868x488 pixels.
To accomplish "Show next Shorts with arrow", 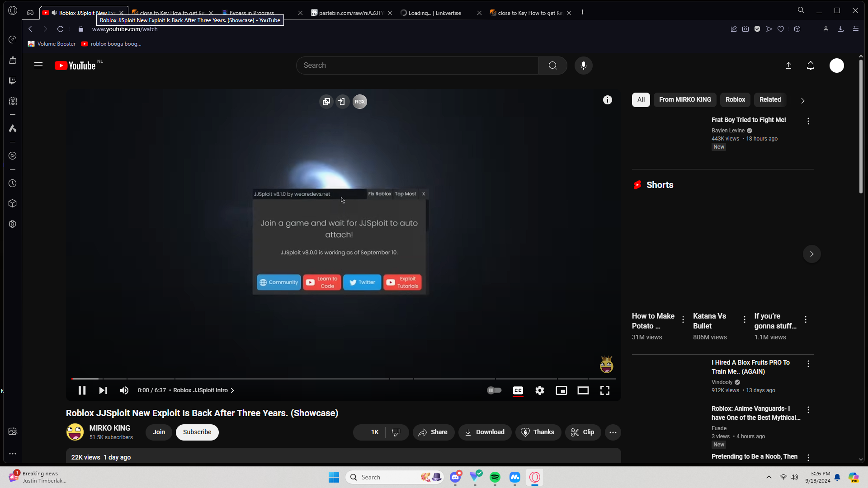I will (x=812, y=254).
